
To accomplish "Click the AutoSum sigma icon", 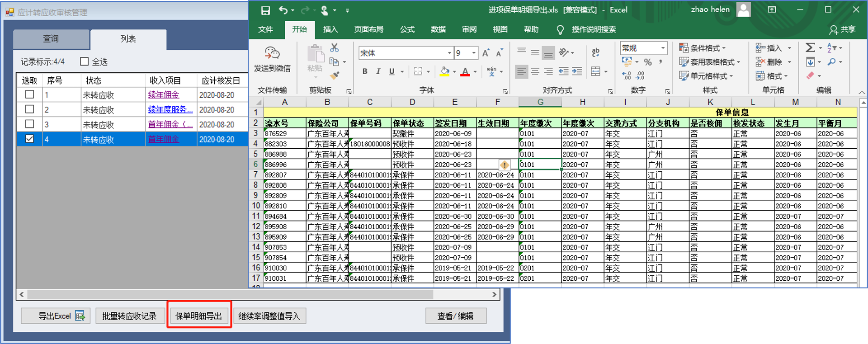I will (810, 47).
